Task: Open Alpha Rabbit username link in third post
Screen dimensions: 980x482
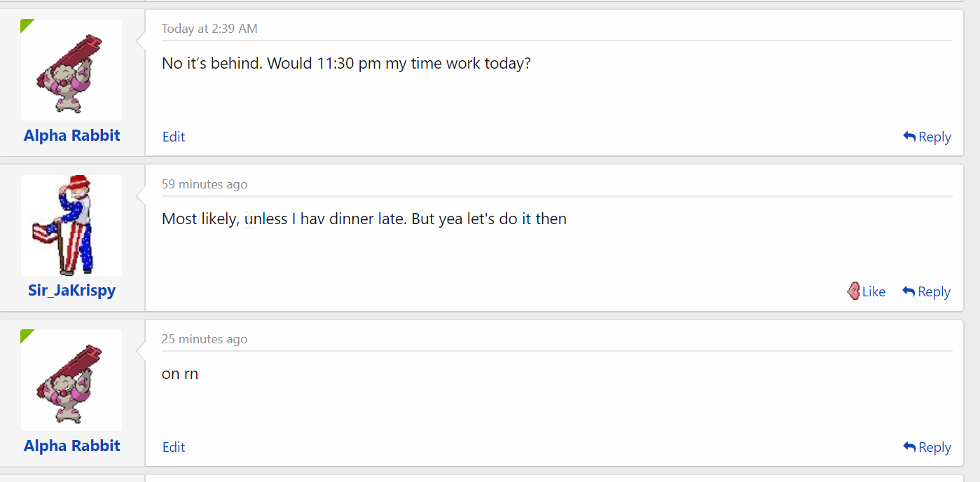Action: 72,446
